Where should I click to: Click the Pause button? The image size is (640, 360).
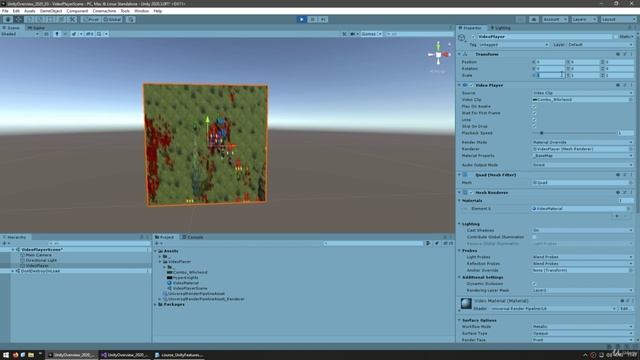tap(312, 19)
